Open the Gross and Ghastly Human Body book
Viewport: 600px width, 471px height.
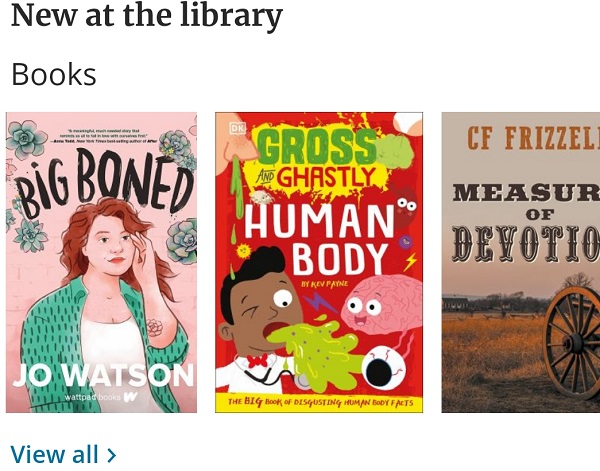[x=319, y=262]
